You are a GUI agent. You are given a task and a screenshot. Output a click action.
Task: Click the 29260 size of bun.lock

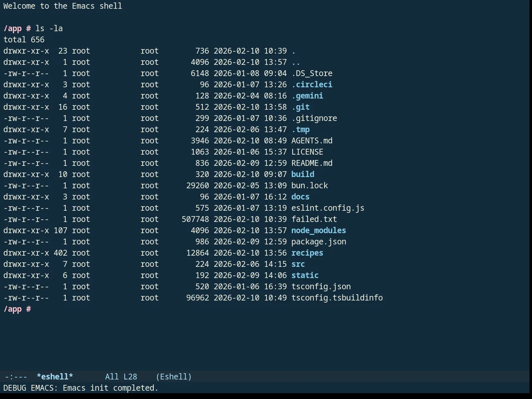coord(197,185)
